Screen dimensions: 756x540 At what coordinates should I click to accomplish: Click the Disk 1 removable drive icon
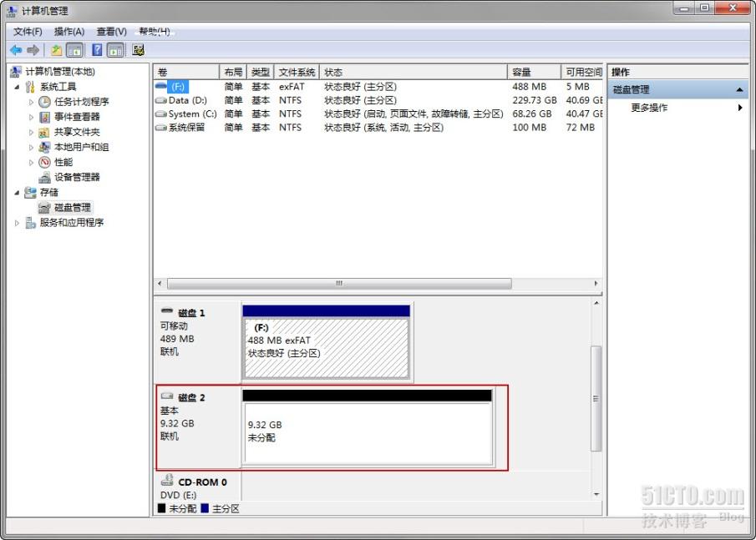(x=167, y=310)
